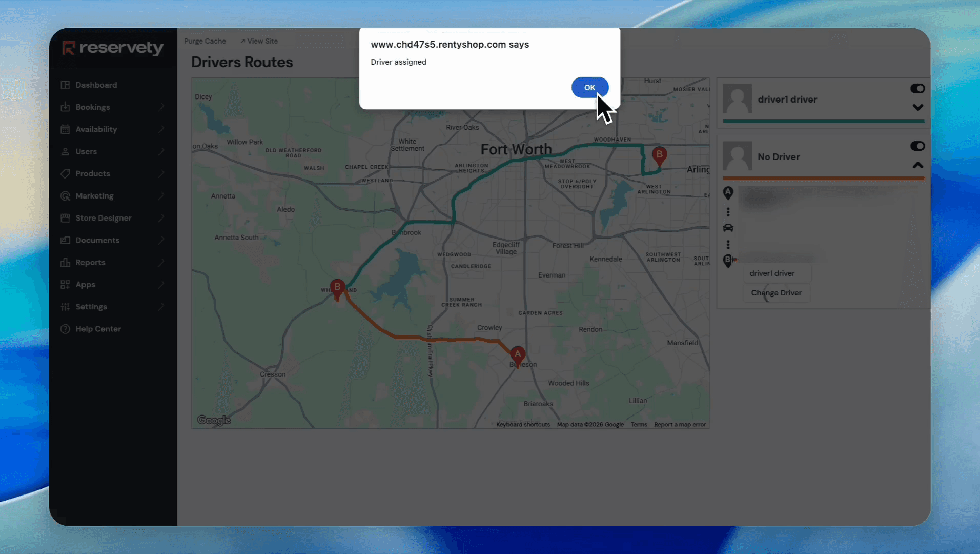Open the Apps menu item
Image resolution: width=980 pixels, height=554 pixels.
(x=113, y=285)
